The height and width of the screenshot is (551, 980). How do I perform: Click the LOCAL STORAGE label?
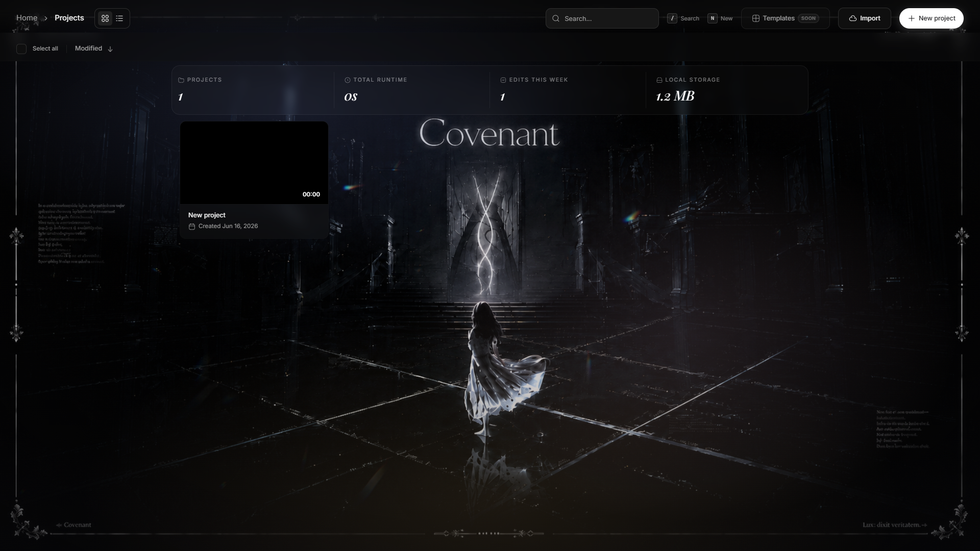(x=693, y=80)
